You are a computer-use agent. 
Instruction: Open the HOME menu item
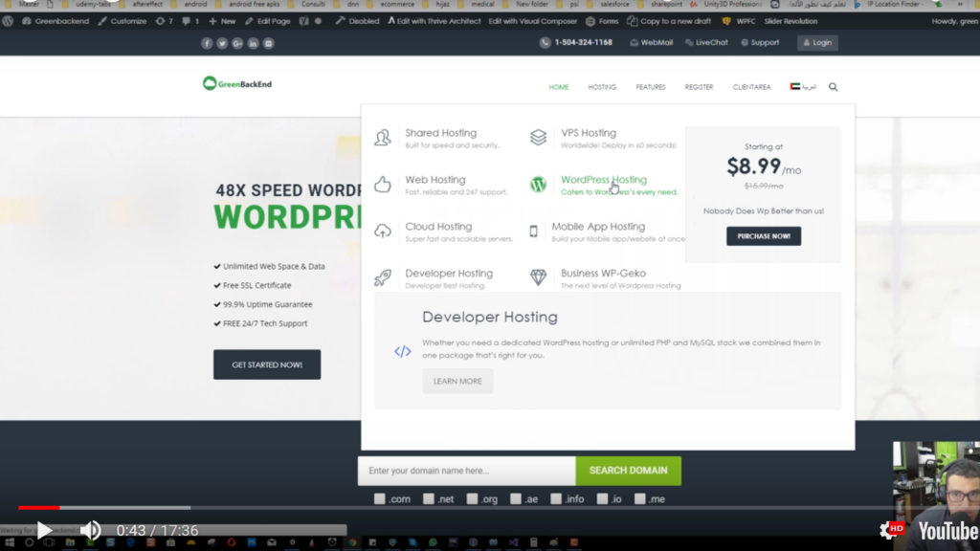[559, 87]
